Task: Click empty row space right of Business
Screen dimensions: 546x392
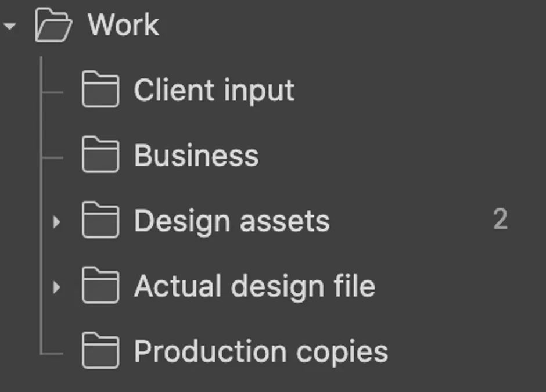Action: tap(400, 155)
